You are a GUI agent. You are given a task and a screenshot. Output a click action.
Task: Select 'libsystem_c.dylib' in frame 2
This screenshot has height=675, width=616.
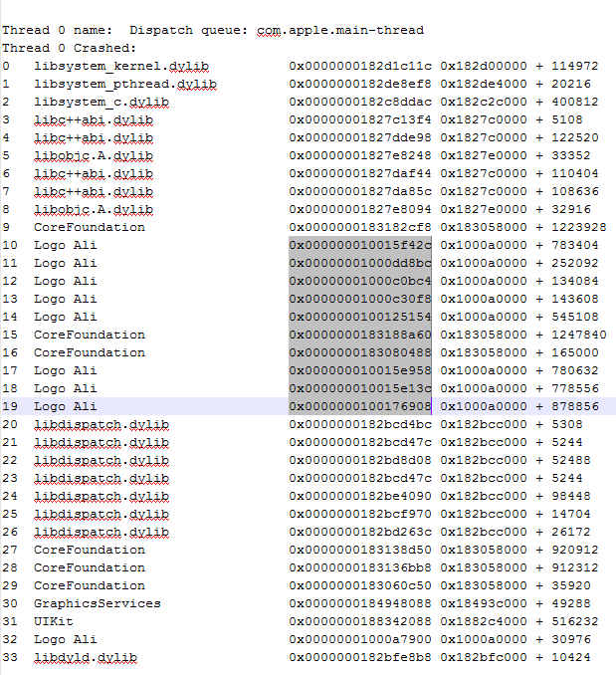102,102
